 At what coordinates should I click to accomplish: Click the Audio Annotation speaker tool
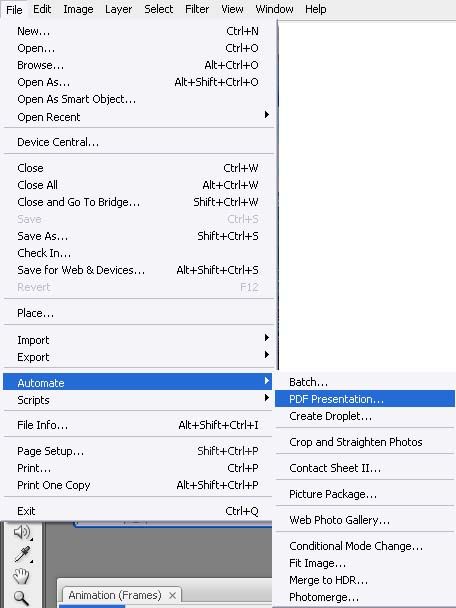[22, 532]
